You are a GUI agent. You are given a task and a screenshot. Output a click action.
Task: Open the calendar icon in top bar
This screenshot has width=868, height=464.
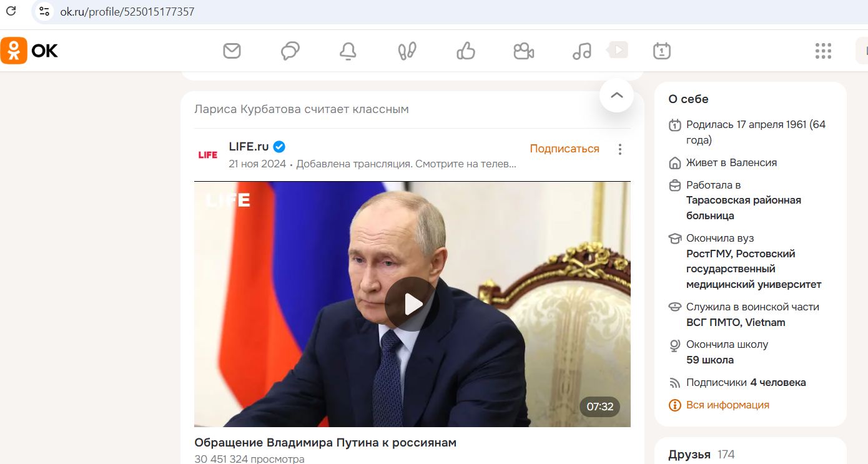[x=661, y=51]
